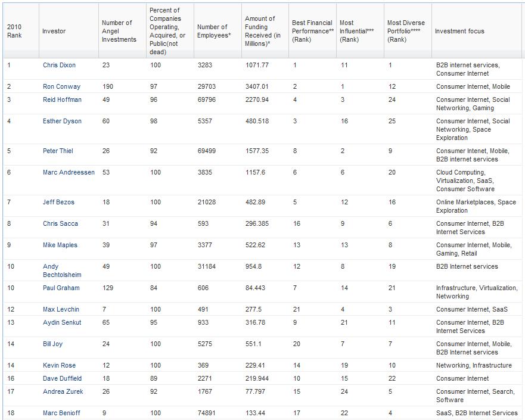Select employees value 21028
Screen dimensions: 525x420
tap(207, 202)
